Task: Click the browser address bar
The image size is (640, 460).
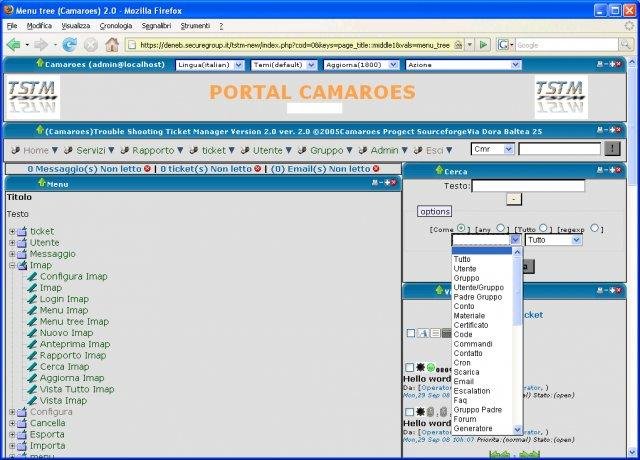Action: point(294,45)
